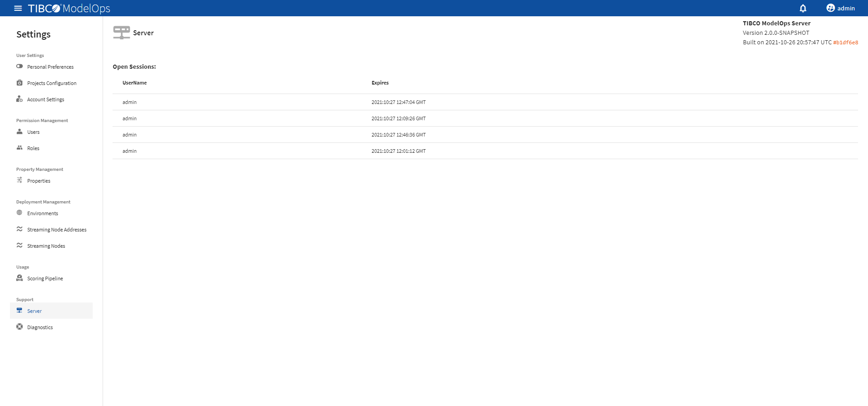Click the UserName column header
The width and height of the screenshot is (868, 406).
click(x=135, y=83)
